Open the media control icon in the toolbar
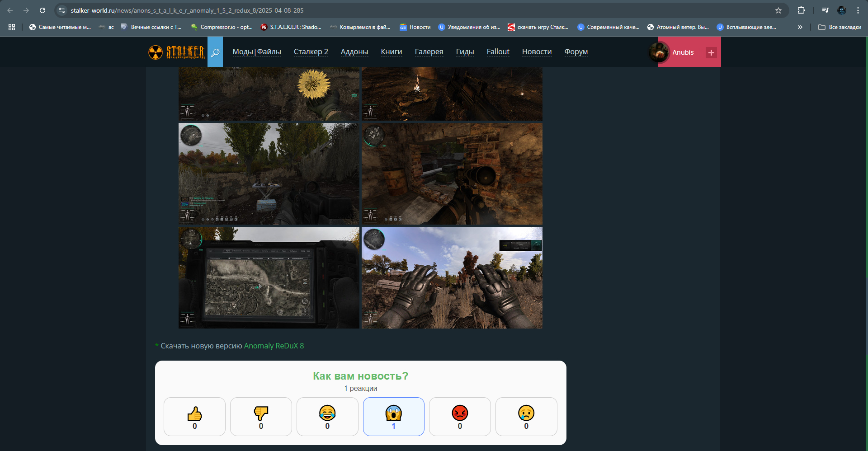The image size is (868, 451). tap(826, 10)
